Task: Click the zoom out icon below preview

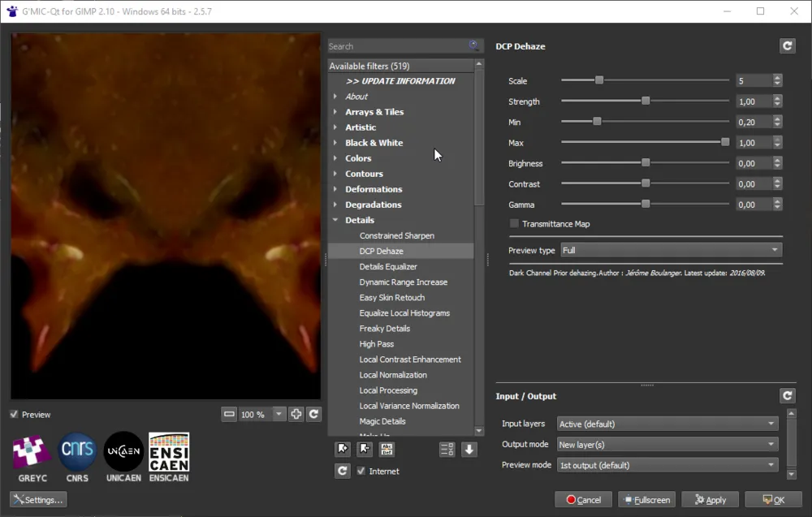Action: pos(229,414)
